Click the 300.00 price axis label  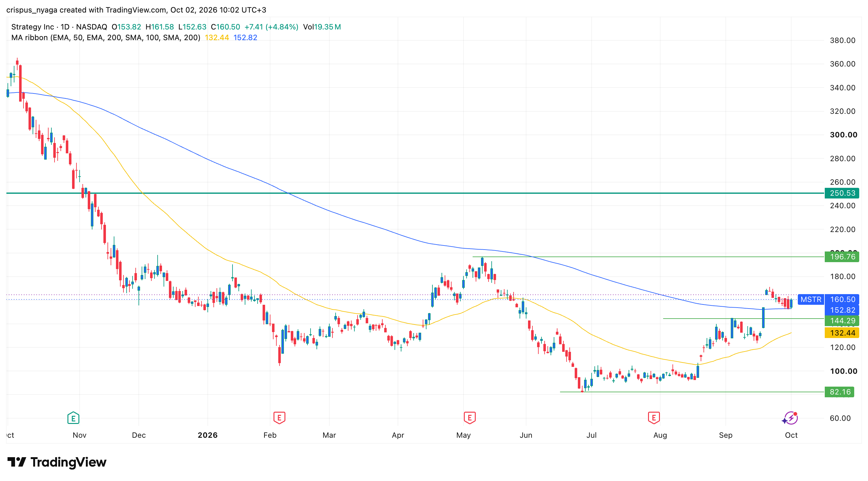[x=844, y=135]
